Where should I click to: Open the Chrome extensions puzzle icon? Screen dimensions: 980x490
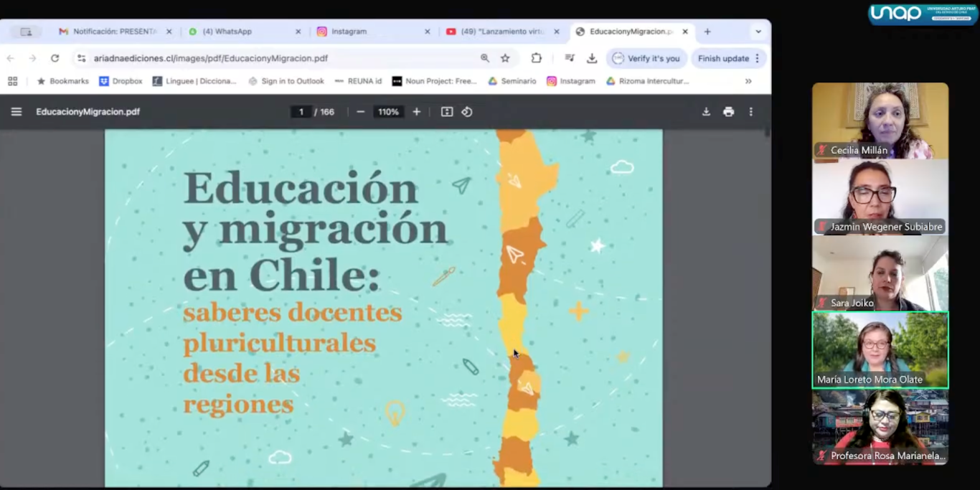(536, 58)
